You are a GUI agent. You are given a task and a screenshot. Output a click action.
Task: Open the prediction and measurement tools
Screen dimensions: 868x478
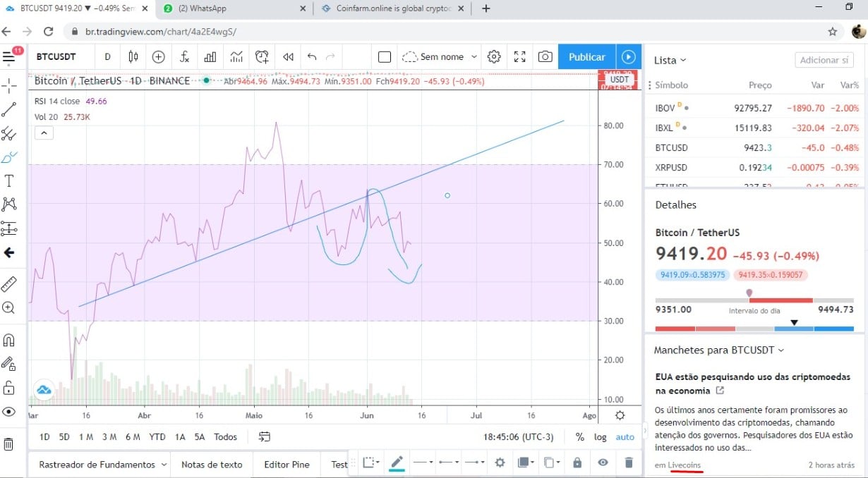pyautogui.click(x=9, y=228)
